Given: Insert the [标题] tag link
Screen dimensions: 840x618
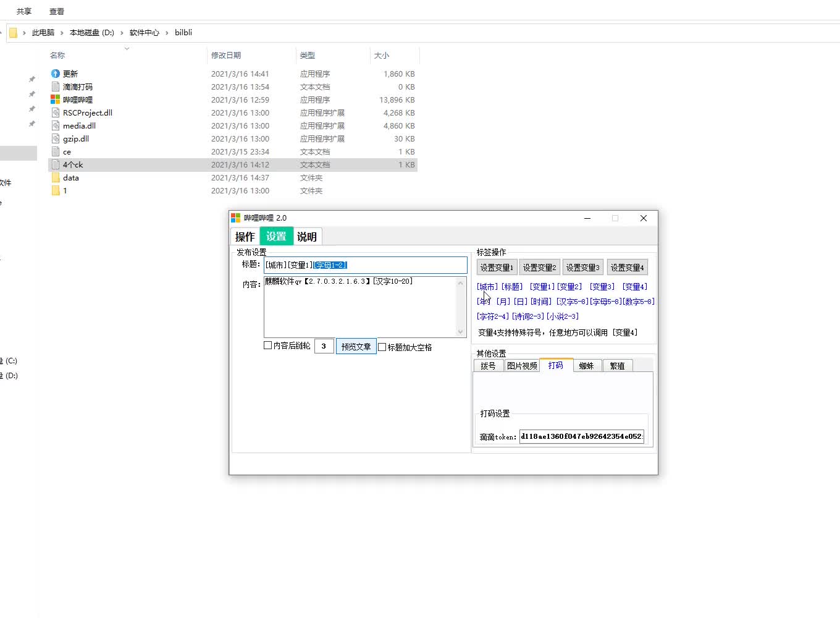Looking at the screenshot, I should pyautogui.click(x=512, y=287).
